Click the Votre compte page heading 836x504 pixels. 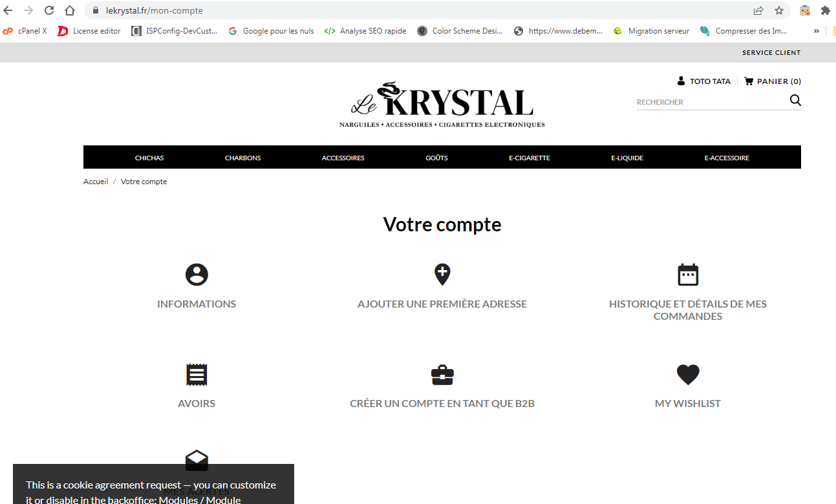tap(442, 224)
